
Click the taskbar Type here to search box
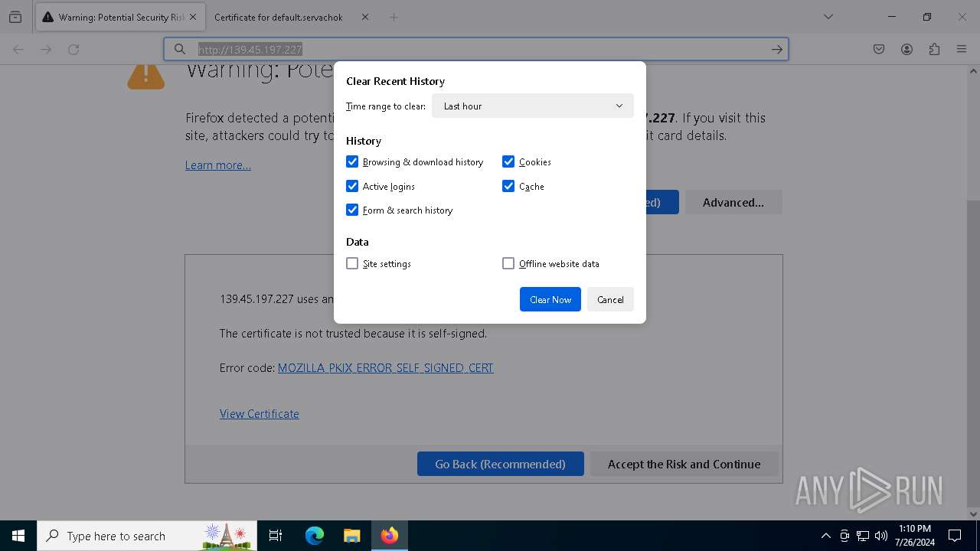(147, 536)
